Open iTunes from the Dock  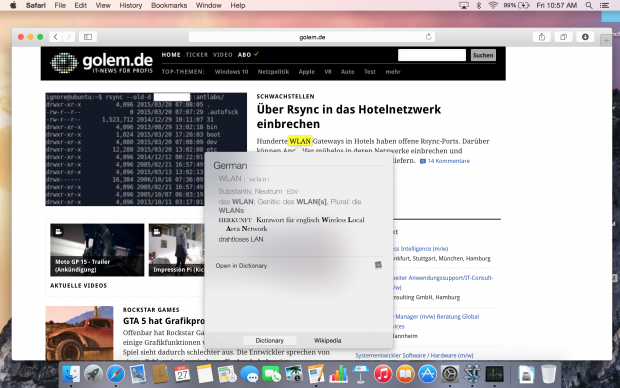(383, 374)
